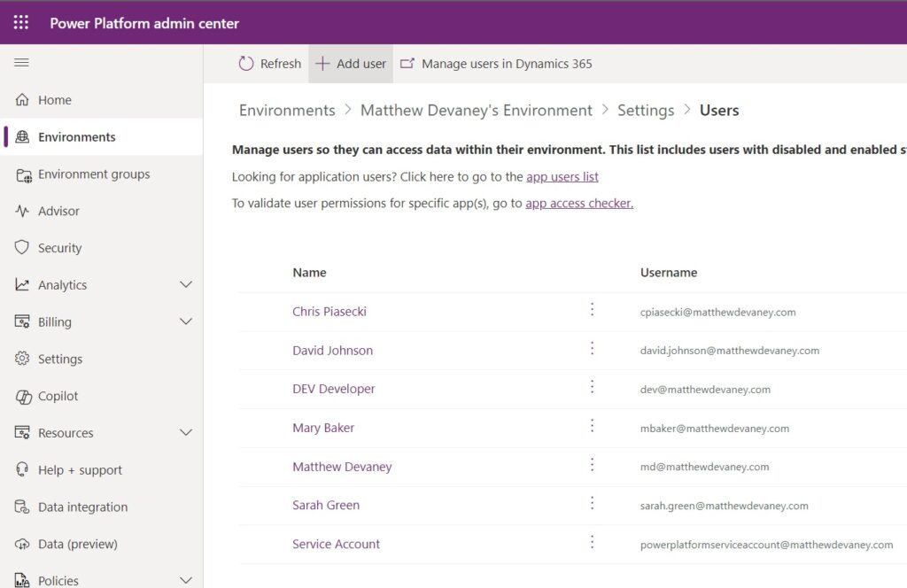
Task: Open the app launcher waffle icon
Action: point(21,22)
